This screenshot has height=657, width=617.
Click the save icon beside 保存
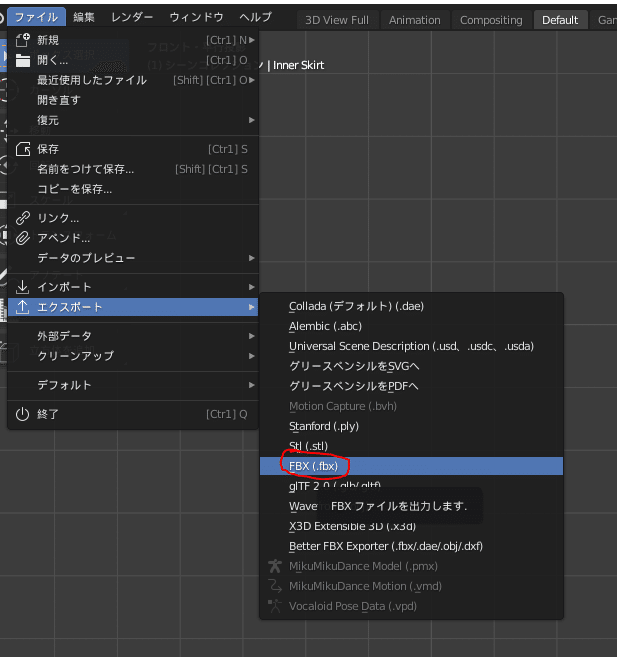click(23, 149)
